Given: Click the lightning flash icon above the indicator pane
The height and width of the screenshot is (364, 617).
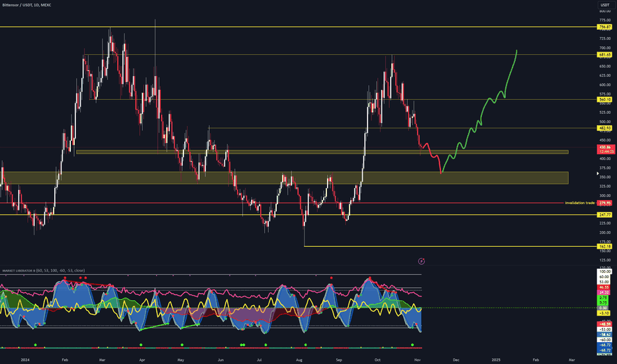Looking at the screenshot, I should pos(421,261).
